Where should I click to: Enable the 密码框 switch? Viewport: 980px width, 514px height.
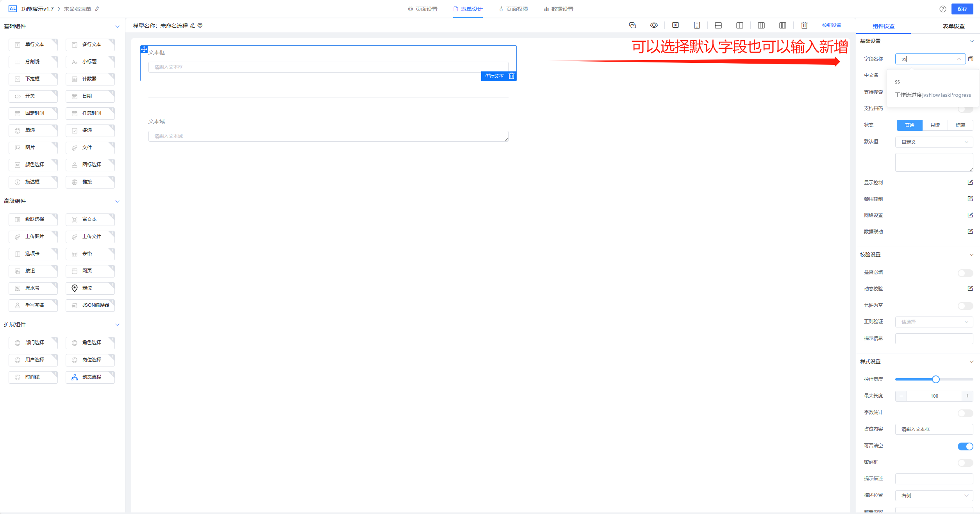(965, 462)
